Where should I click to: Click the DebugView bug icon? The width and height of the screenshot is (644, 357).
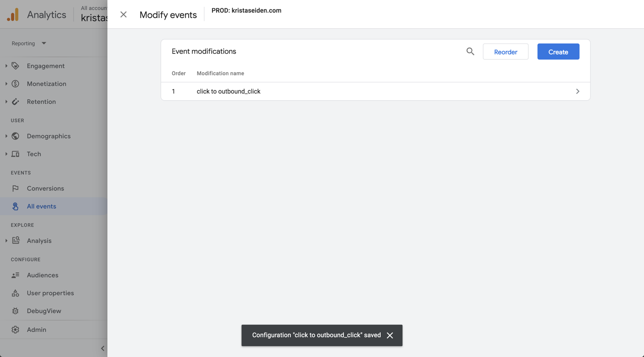tap(16, 311)
